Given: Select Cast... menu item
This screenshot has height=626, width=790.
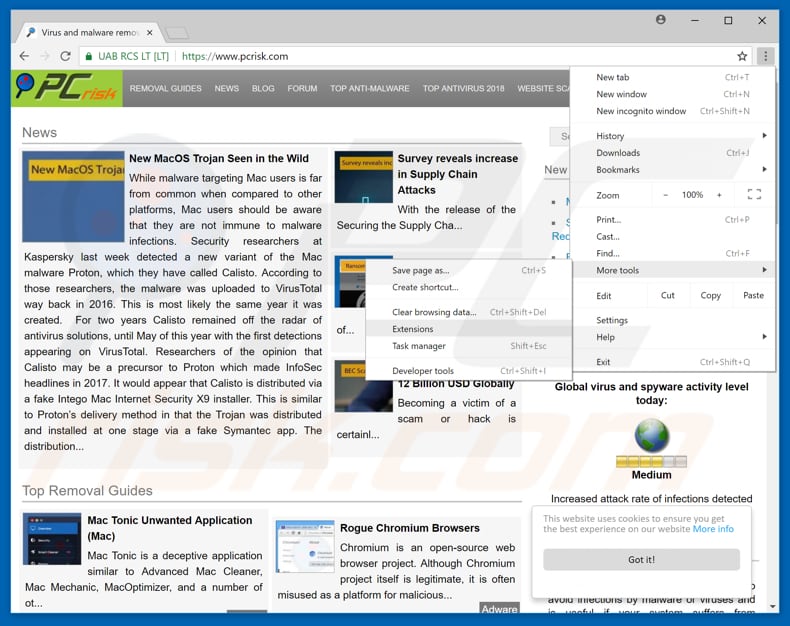Looking at the screenshot, I should pos(673,236).
